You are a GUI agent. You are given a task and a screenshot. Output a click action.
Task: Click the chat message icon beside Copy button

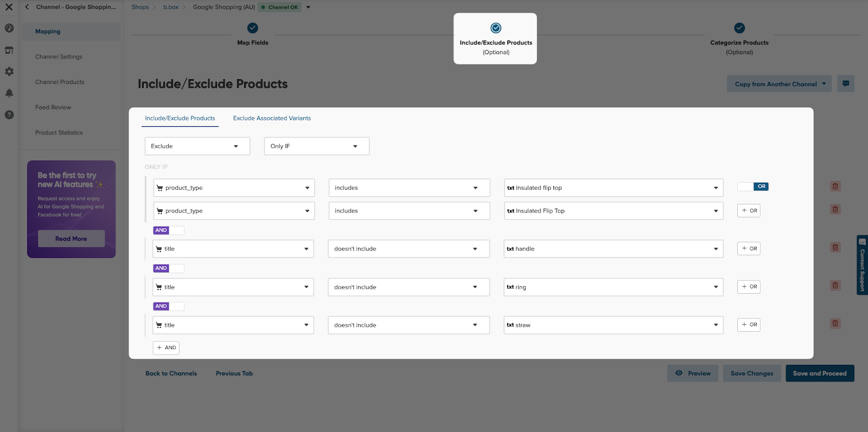click(846, 83)
